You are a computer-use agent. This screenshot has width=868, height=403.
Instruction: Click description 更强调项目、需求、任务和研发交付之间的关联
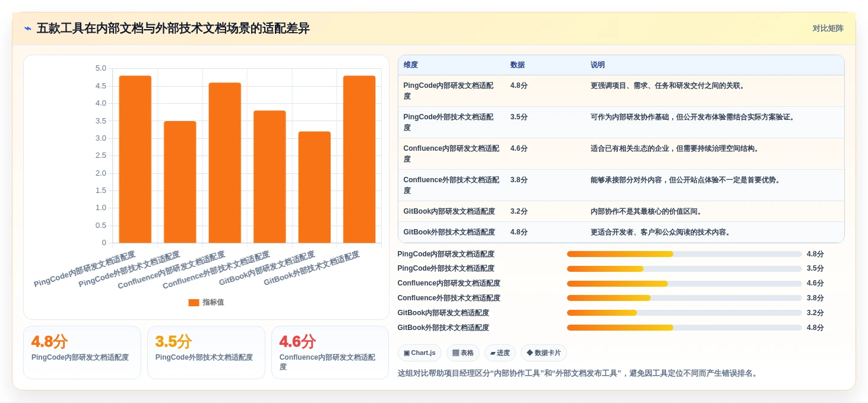[x=667, y=85]
